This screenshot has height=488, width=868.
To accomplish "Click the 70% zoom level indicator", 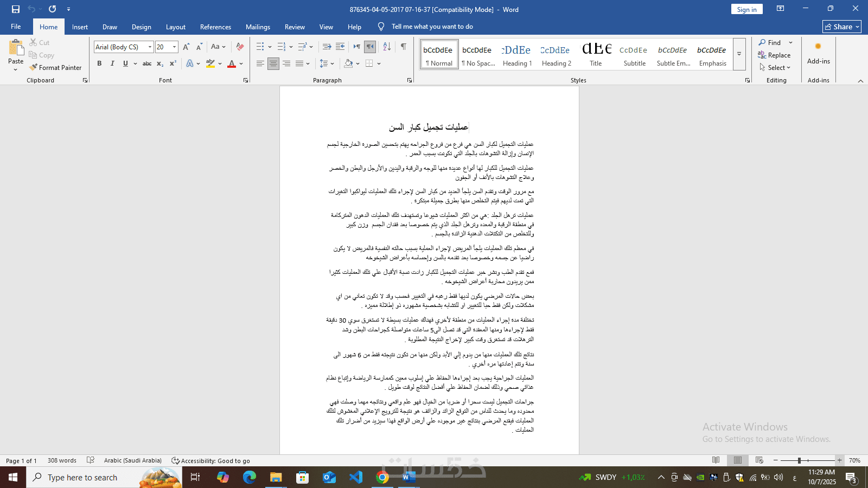I will pyautogui.click(x=854, y=460).
